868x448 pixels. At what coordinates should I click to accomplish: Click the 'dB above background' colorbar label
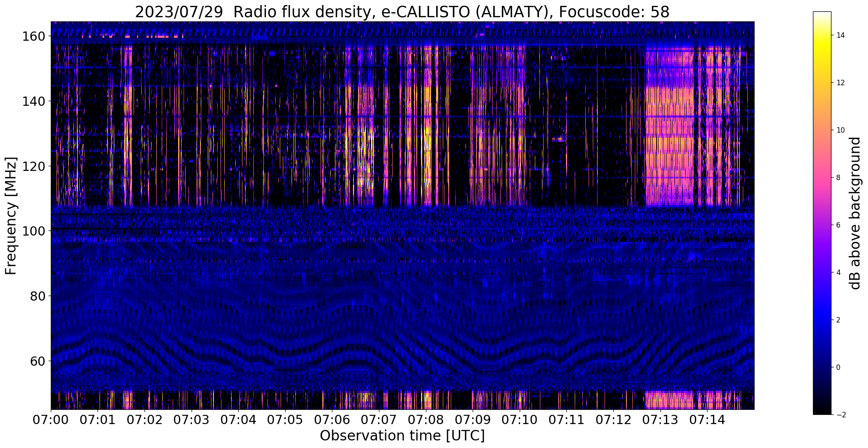coord(855,213)
